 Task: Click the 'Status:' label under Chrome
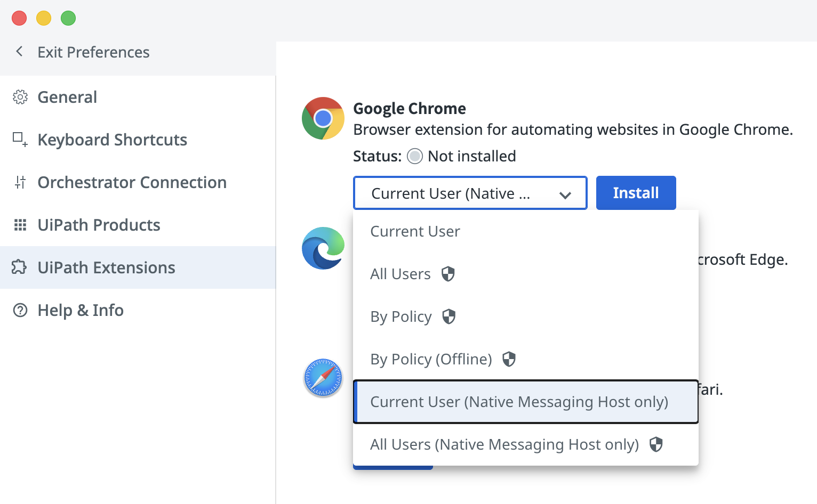(x=377, y=156)
